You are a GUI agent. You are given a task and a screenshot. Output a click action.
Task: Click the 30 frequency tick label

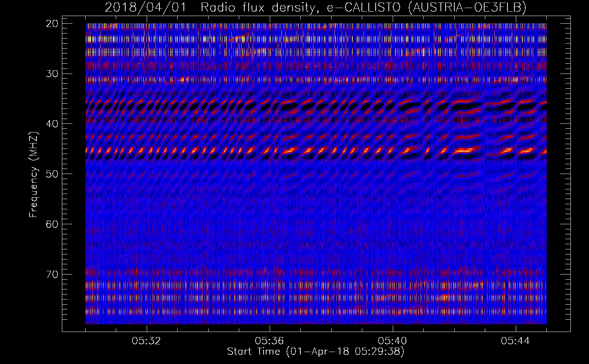[x=52, y=74]
